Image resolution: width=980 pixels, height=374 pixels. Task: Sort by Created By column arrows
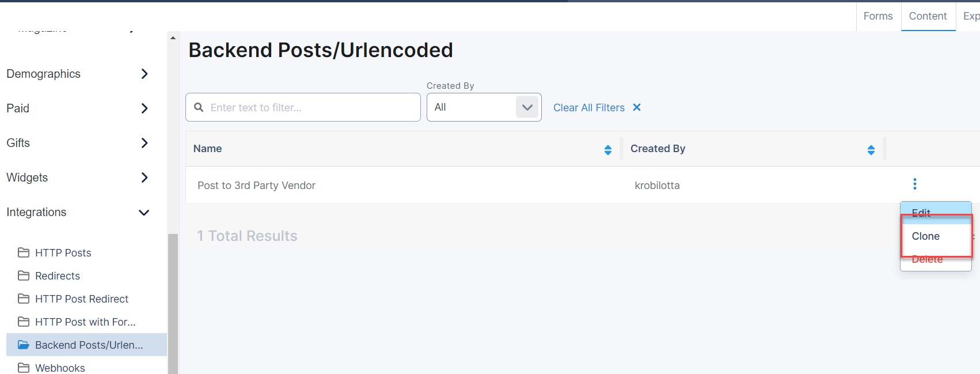871,150
